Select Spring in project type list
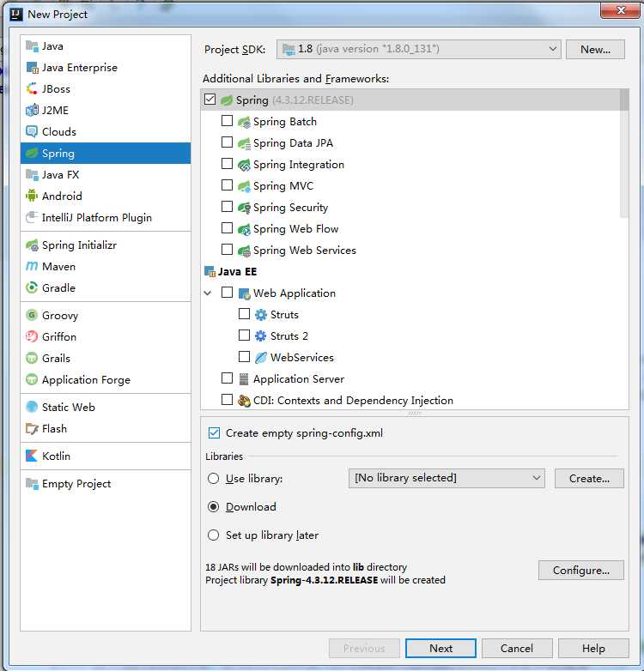644x671 pixels. pos(106,154)
